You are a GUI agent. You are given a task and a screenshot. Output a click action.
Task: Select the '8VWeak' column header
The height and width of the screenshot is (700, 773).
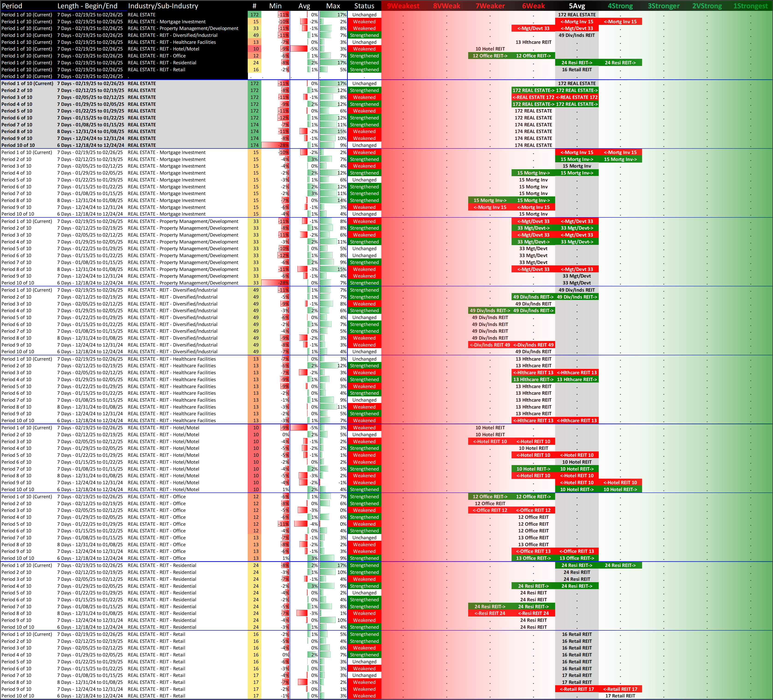446,6
